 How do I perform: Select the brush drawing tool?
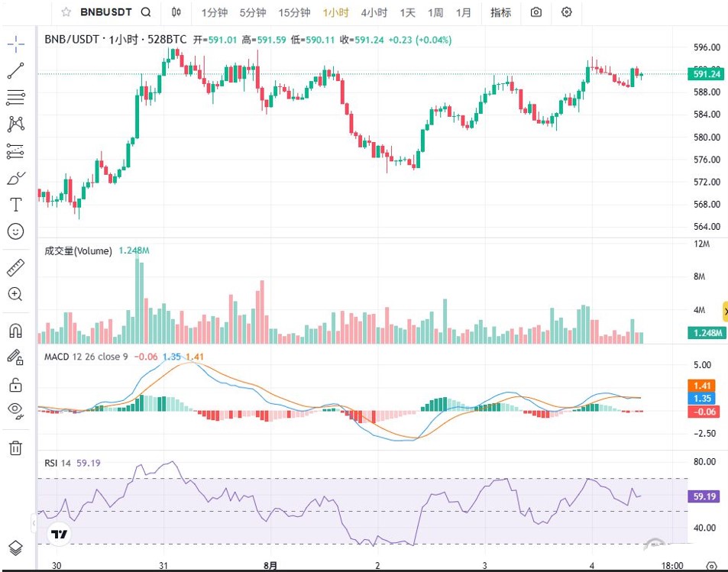pyautogui.click(x=15, y=178)
